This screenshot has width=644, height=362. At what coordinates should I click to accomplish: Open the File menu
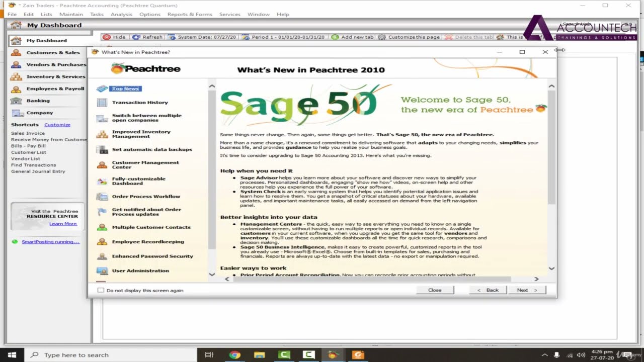pos(12,14)
